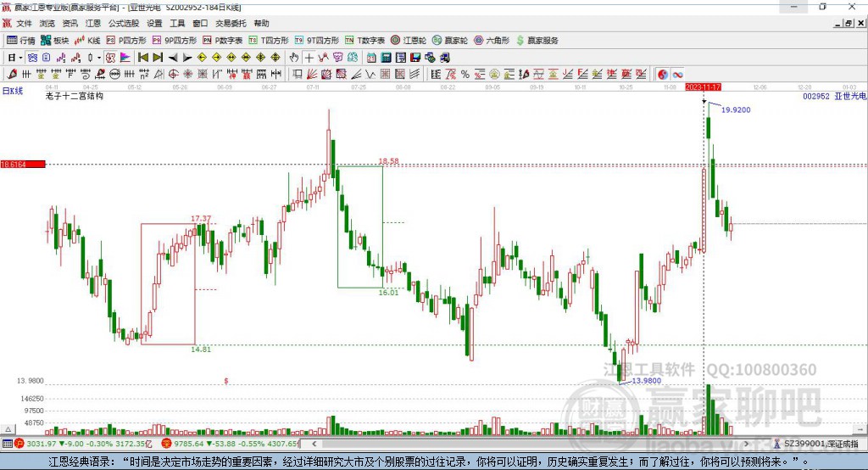The height and width of the screenshot is (470, 868).
Task: Click the last yellow diamond arrow icon
Action: 275,58
